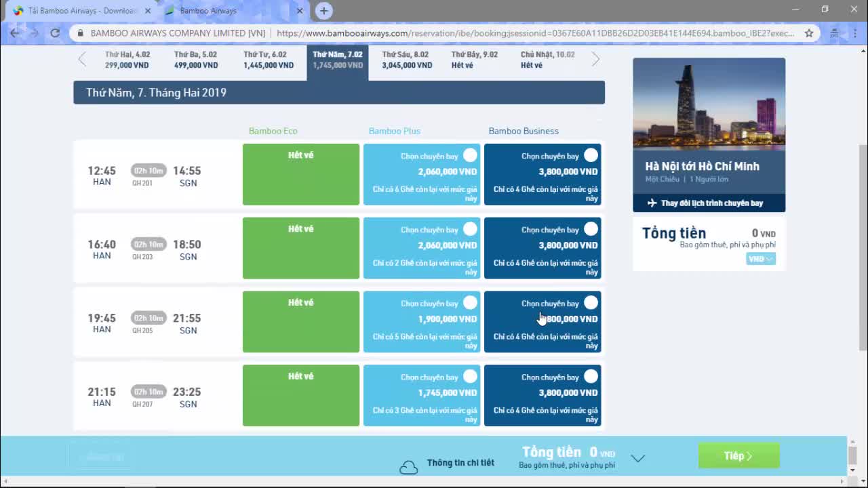This screenshot has width=868, height=488.
Task: Select Bamboo Plus for 12:45 flight
Action: click(x=470, y=155)
